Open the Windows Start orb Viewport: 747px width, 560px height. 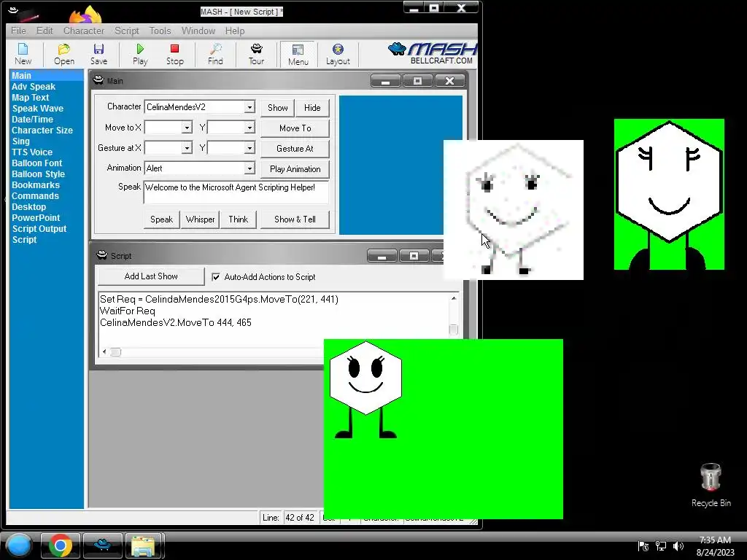click(18, 545)
